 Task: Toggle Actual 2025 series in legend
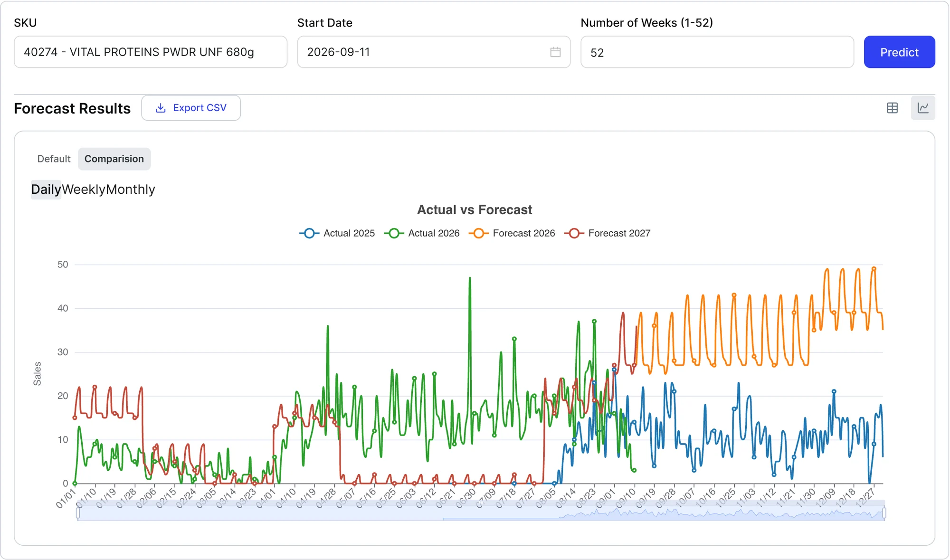(x=337, y=233)
